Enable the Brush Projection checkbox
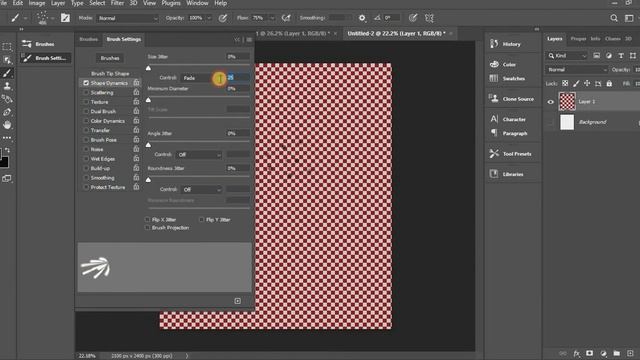The image size is (640, 360). [x=147, y=227]
